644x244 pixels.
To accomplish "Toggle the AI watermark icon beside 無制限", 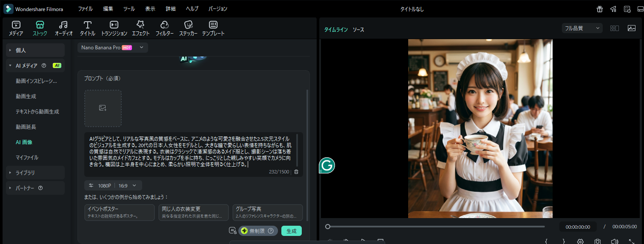I will 232,231.
